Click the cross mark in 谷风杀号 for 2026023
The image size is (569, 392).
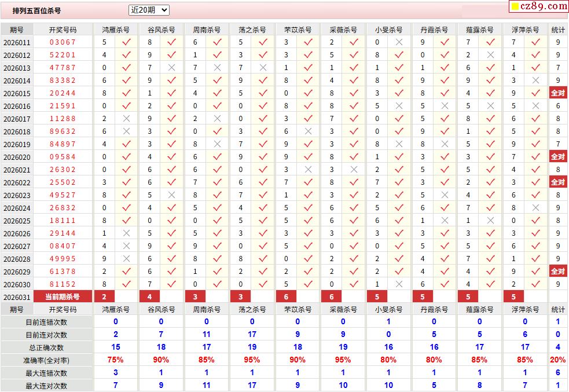click(x=171, y=195)
